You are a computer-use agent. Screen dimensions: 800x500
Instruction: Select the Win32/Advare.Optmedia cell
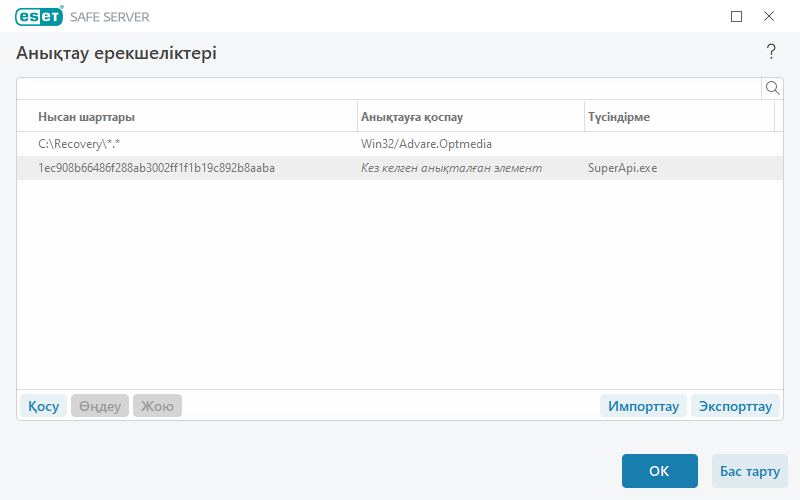coord(426,144)
